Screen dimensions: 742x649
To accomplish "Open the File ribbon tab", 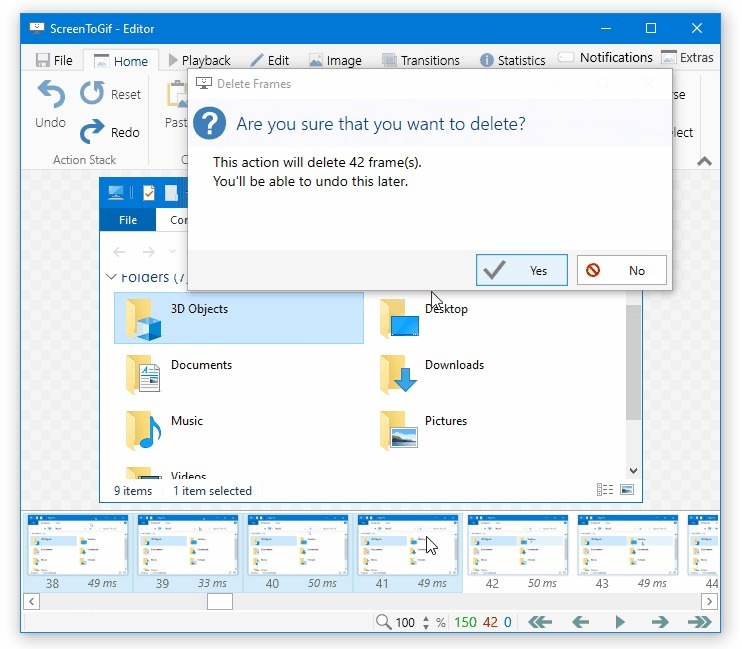I will tap(54, 61).
